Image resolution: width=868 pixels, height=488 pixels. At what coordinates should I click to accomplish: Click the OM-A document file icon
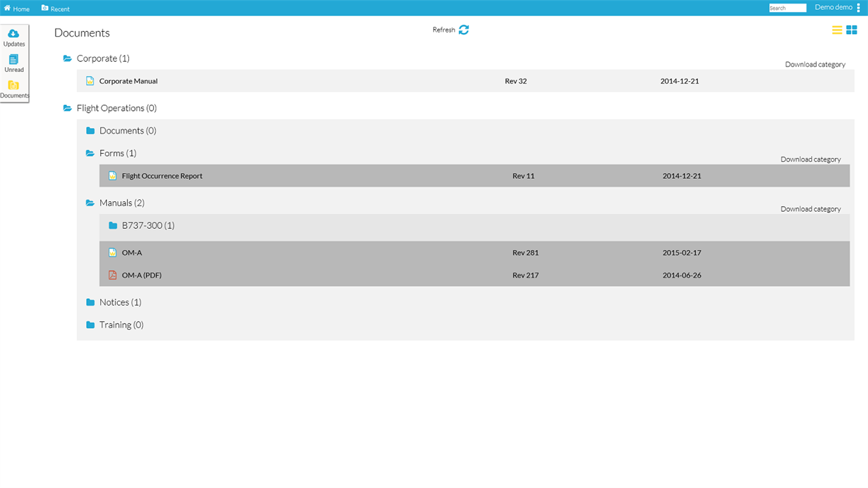[113, 252]
